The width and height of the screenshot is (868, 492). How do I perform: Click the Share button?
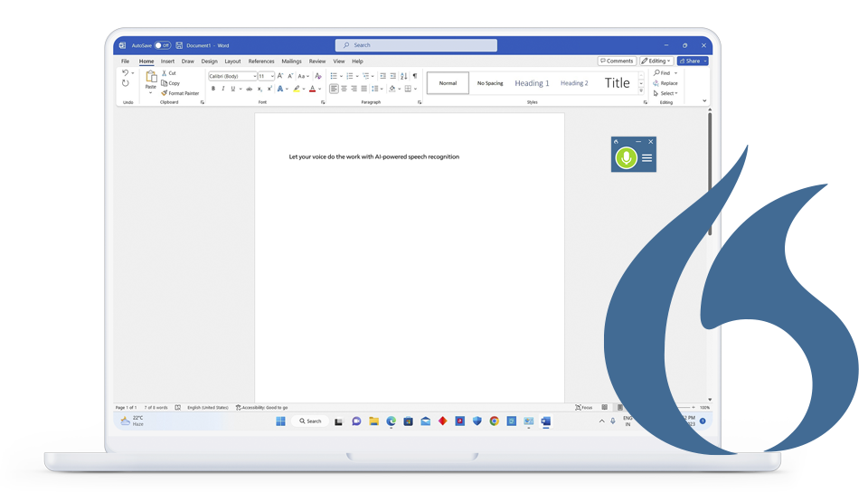pyautogui.click(x=692, y=61)
